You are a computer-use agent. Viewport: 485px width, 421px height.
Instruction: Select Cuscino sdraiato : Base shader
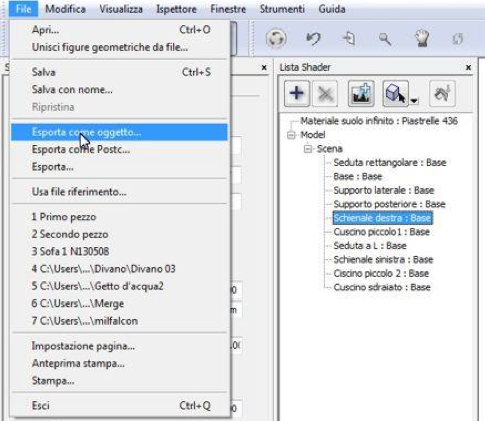tap(382, 287)
